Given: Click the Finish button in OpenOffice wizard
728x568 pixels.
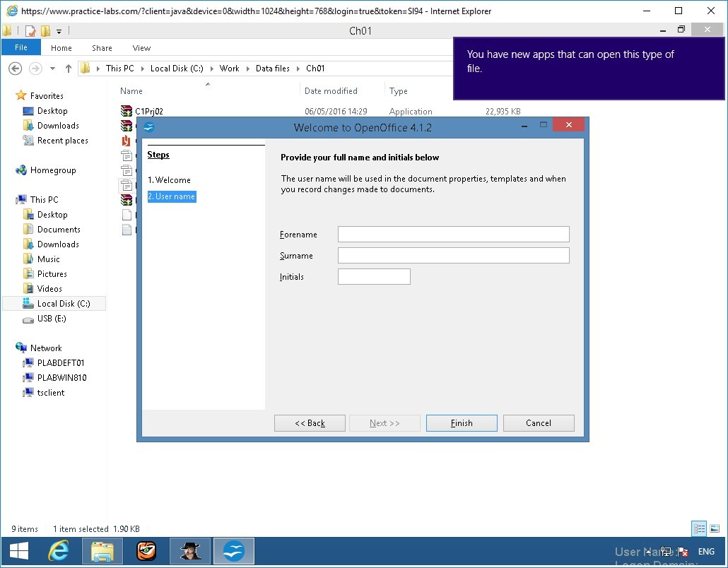Looking at the screenshot, I should click(462, 422).
